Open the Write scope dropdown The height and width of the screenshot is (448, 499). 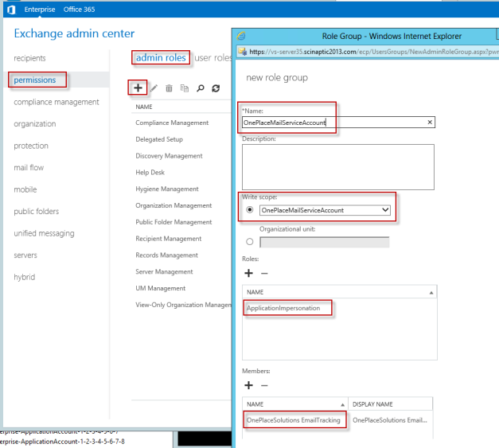click(325, 210)
